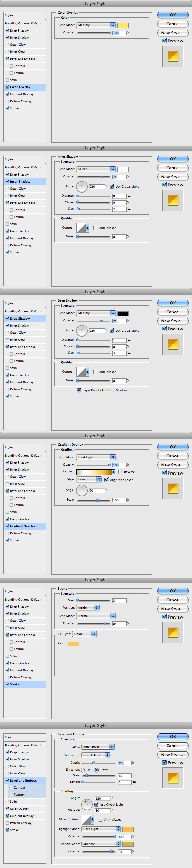Toggle Anti-aliased beside Gloss Contour
192x868 pixels.
point(100,819)
